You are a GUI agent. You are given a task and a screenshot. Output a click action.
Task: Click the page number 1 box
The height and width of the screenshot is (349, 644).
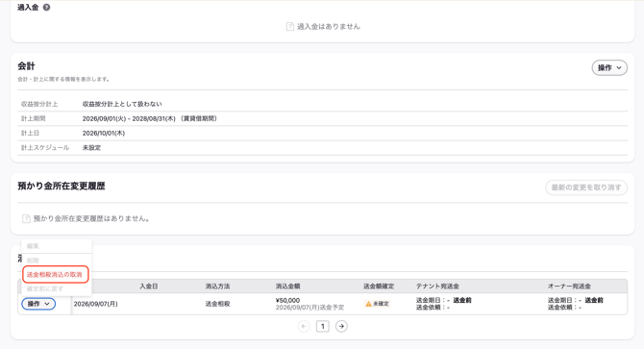322,327
